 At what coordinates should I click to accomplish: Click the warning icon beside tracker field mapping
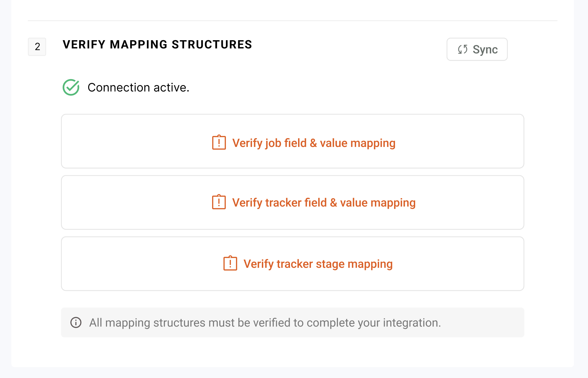[219, 202]
